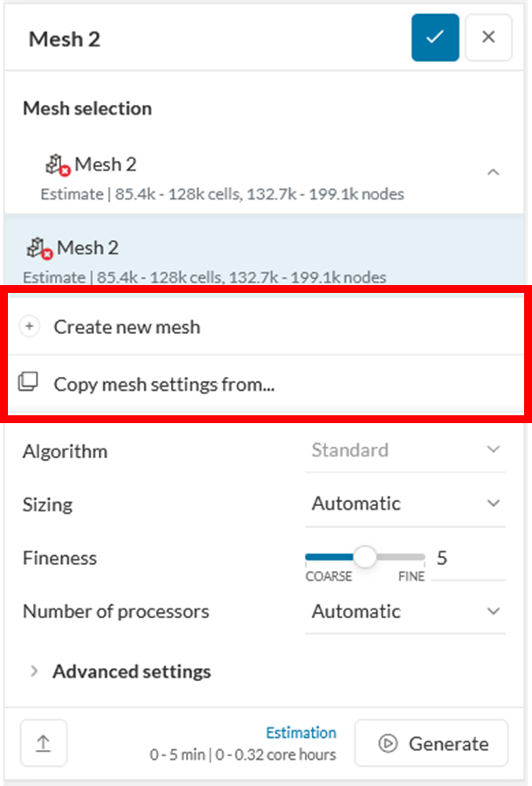Viewport: 532px width, 786px height.
Task: Click the copy icon beside Copy mesh settings
Action: point(29,383)
